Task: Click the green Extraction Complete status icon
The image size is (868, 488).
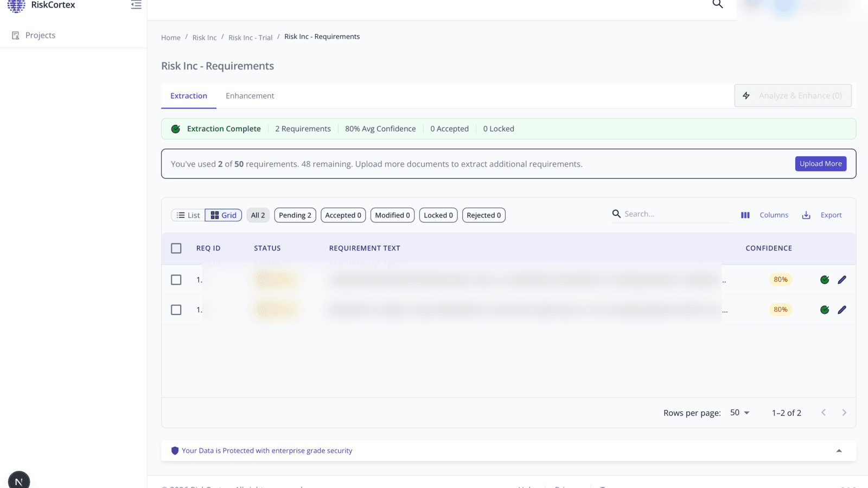Action: point(176,129)
